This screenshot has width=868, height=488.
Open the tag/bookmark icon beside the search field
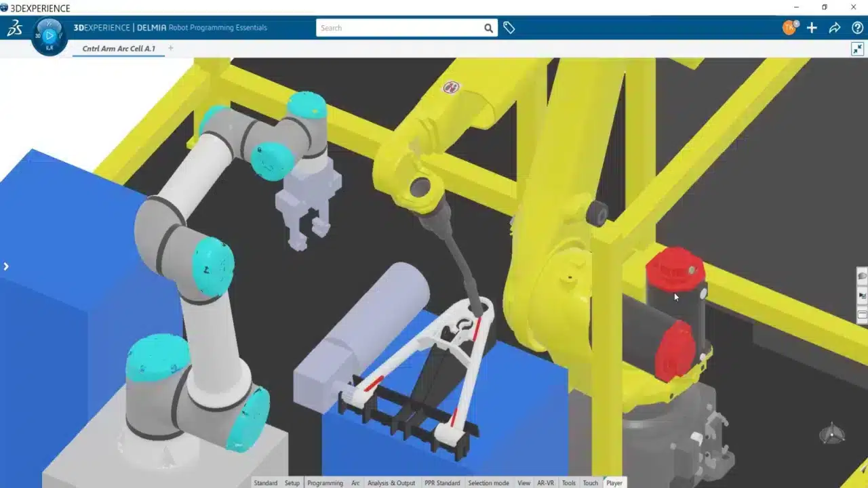(509, 28)
